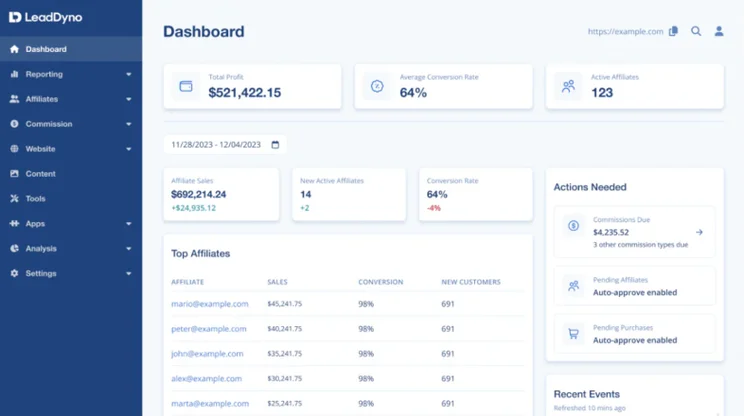Click the Analysis pie chart icon
Viewport: 744px width, 416px height.
[x=14, y=248]
